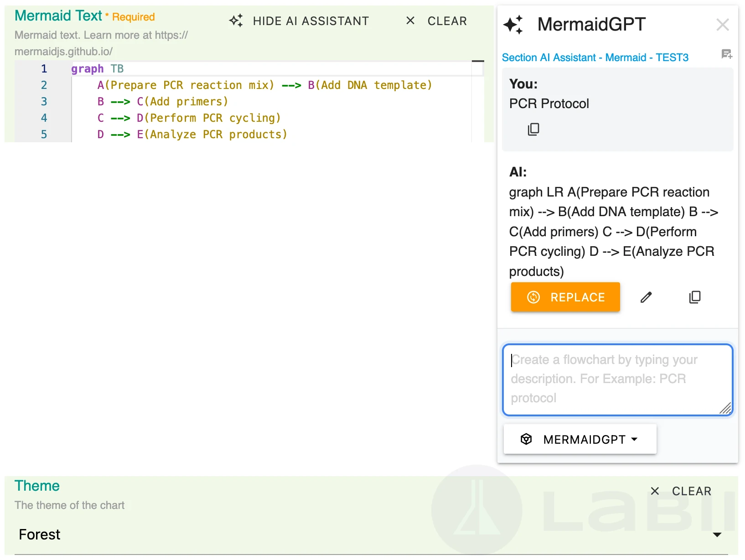Clear the Mermaid Text field
The height and width of the screenshot is (560, 745).
coord(436,21)
